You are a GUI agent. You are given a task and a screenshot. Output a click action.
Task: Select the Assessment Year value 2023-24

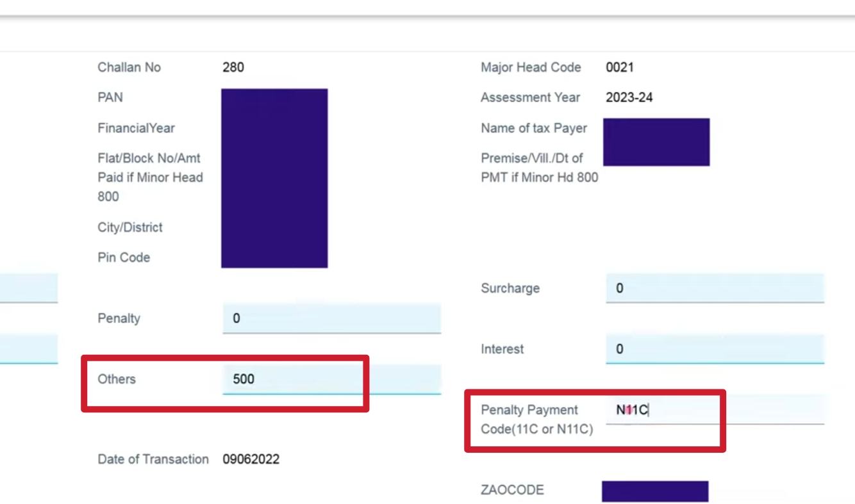(629, 97)
